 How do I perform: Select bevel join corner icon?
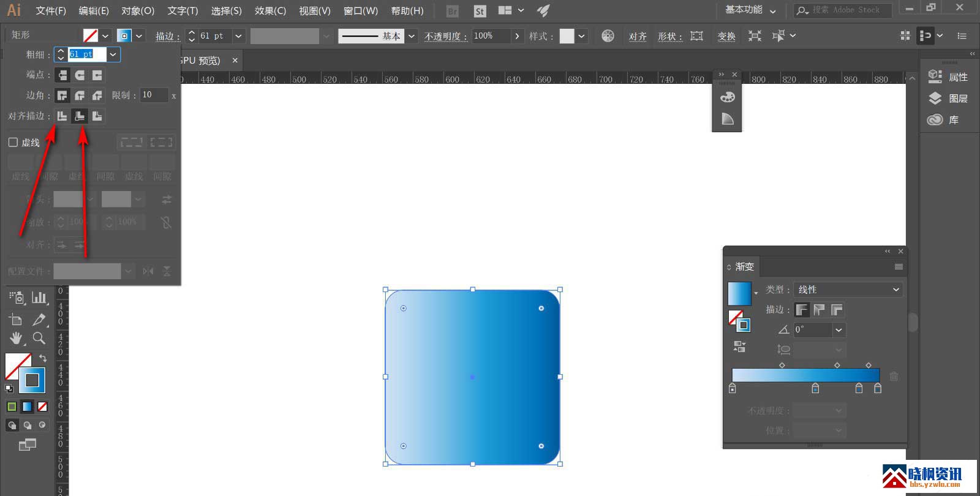pos(97,96)
